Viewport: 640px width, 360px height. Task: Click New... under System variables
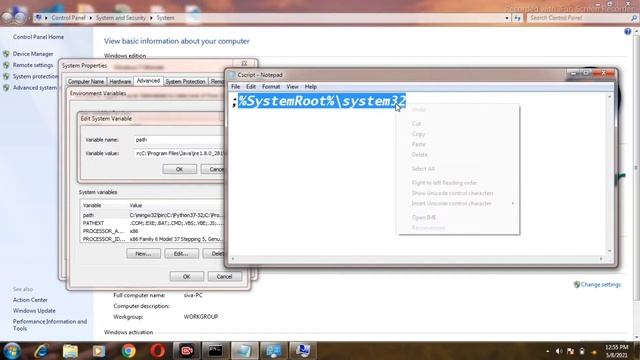pyautogui.click(x=143, y=254)
